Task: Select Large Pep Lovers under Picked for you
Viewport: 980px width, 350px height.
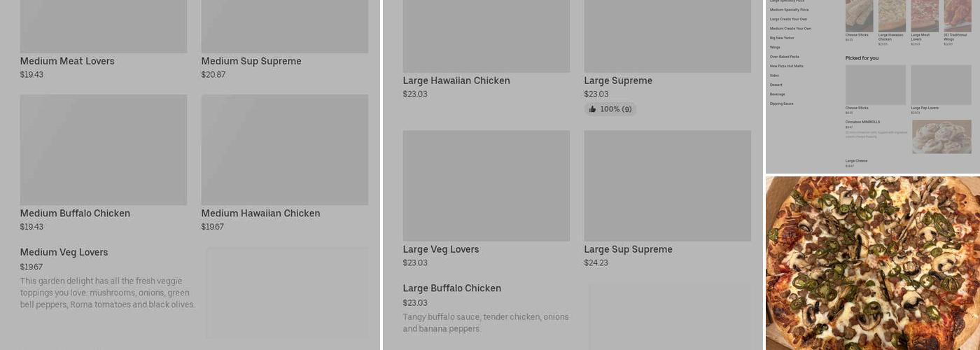Action: tap(941, 85)
